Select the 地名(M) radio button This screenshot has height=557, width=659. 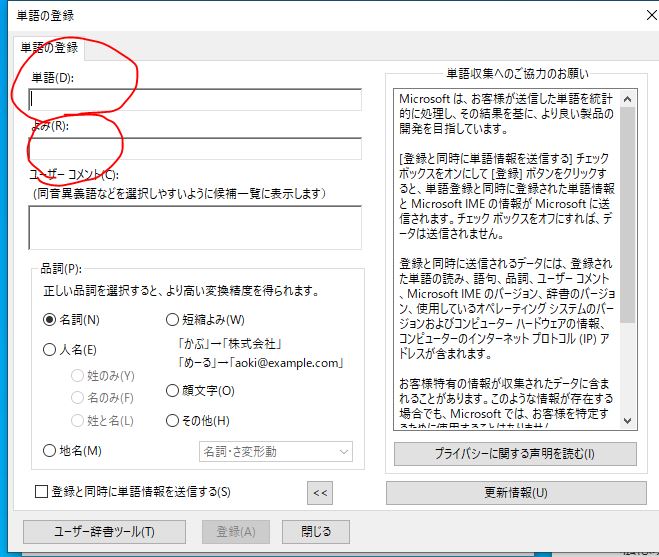click(50, 451)
